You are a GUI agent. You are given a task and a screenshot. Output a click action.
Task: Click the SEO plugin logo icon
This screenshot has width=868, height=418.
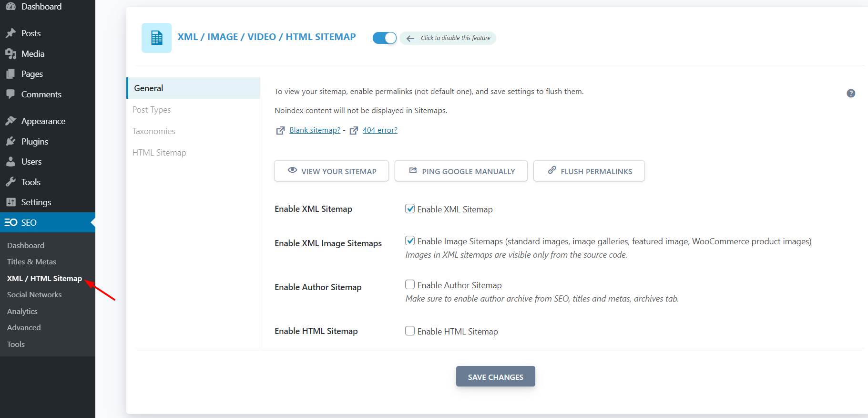tap(10, 222)
